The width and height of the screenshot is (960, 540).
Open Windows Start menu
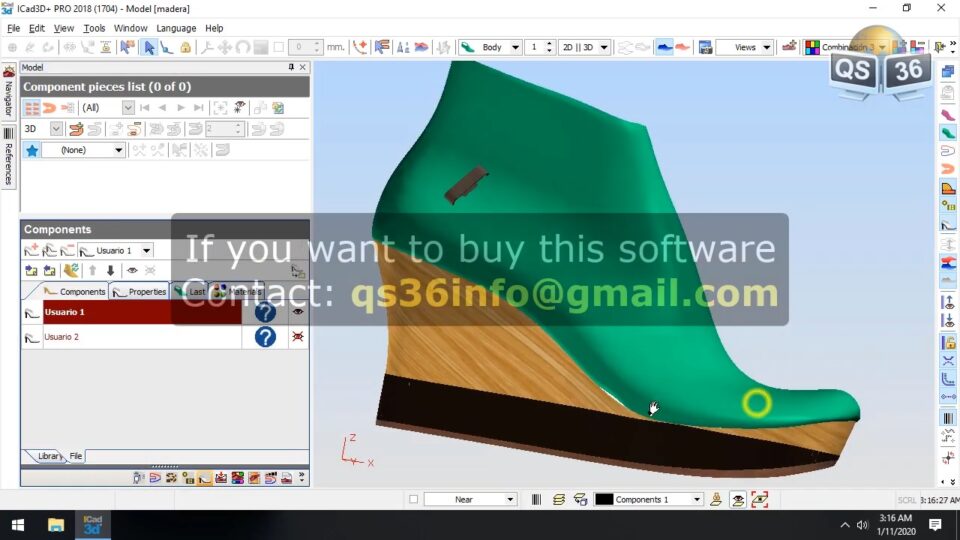18,525
